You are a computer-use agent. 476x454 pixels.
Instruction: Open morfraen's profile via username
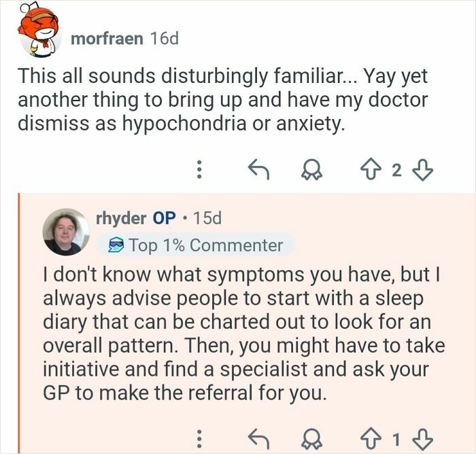pyautogui.click(x=107, y=38)
